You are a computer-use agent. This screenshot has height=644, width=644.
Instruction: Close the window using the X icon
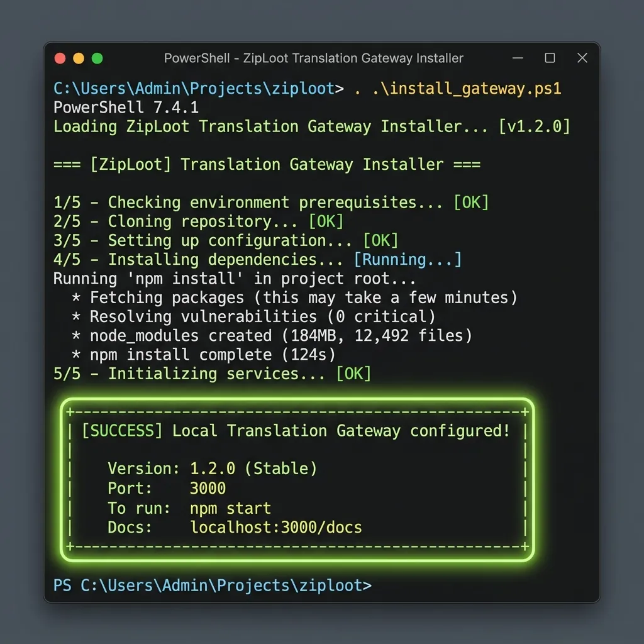[582, 58]
